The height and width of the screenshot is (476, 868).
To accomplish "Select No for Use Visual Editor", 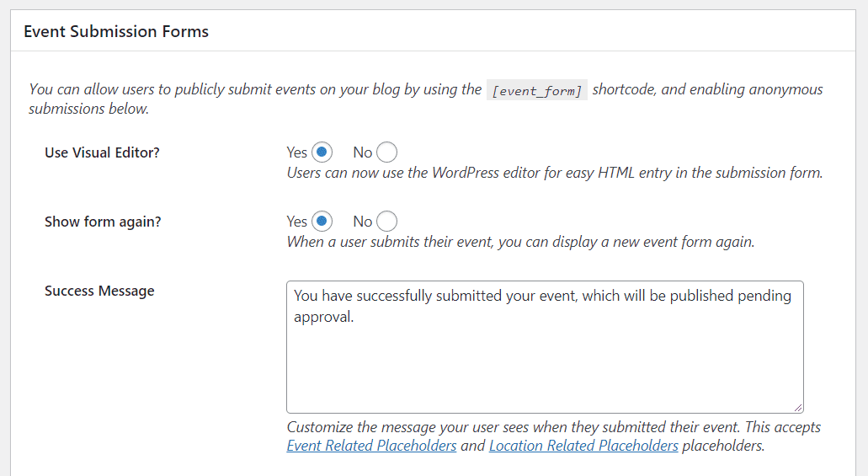I will point(386,152).
